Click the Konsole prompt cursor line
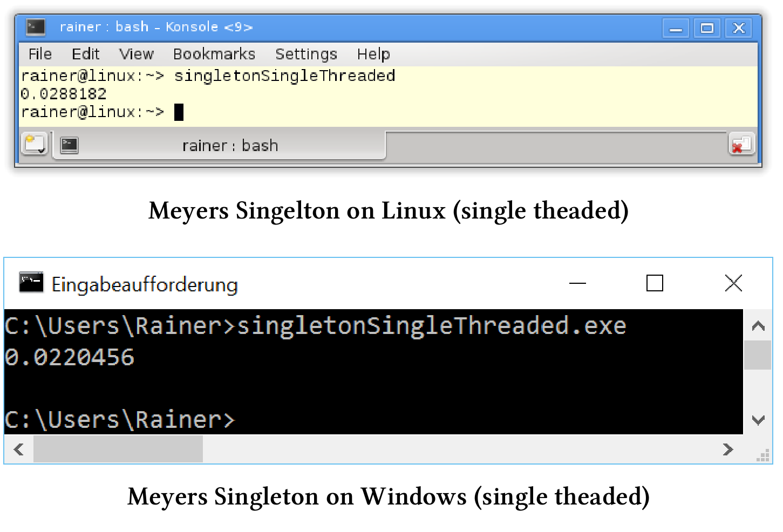Screen dimensions: 783x532 [x=103, y=112]
